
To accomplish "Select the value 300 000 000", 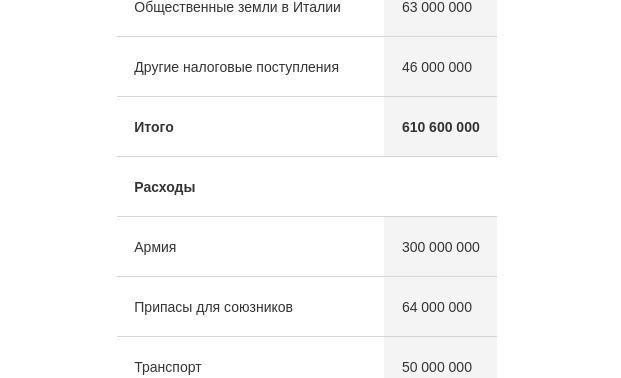I will (440, 247).
